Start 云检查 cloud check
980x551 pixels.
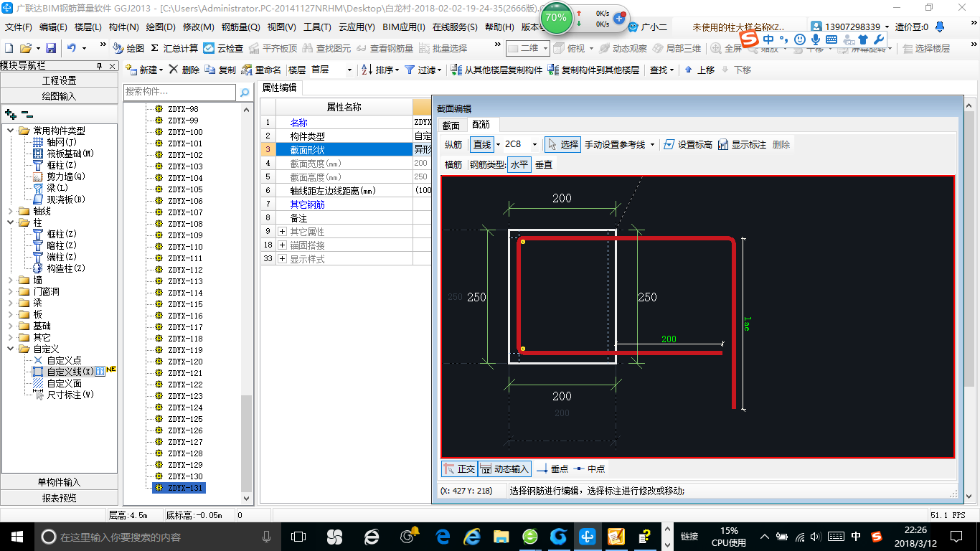click(x=223, y=48)
